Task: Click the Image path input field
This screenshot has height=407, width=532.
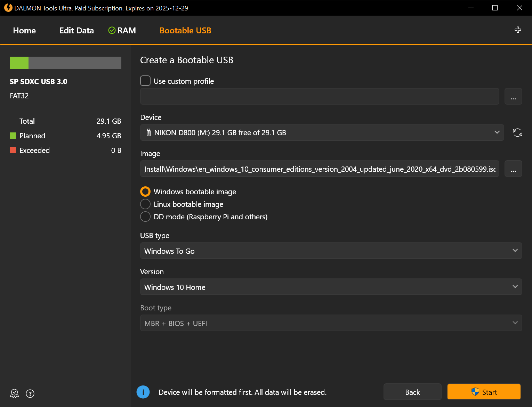Action: [x=320, y=169]
